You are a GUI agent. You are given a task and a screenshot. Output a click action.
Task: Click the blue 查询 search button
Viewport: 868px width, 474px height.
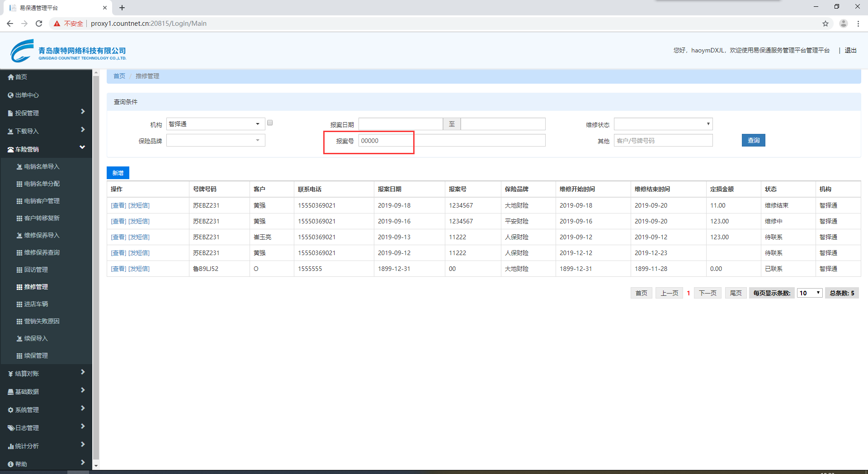coord(753,141)
